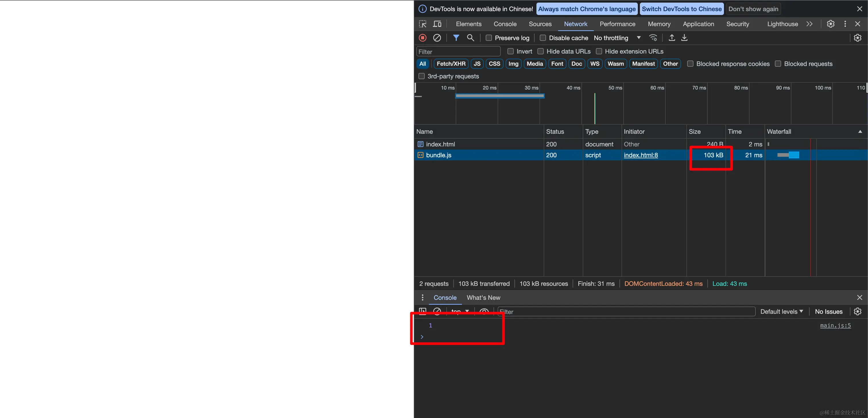
Task: Open DevTools customize three-dot menu
Action: click(x=845, y=24)
